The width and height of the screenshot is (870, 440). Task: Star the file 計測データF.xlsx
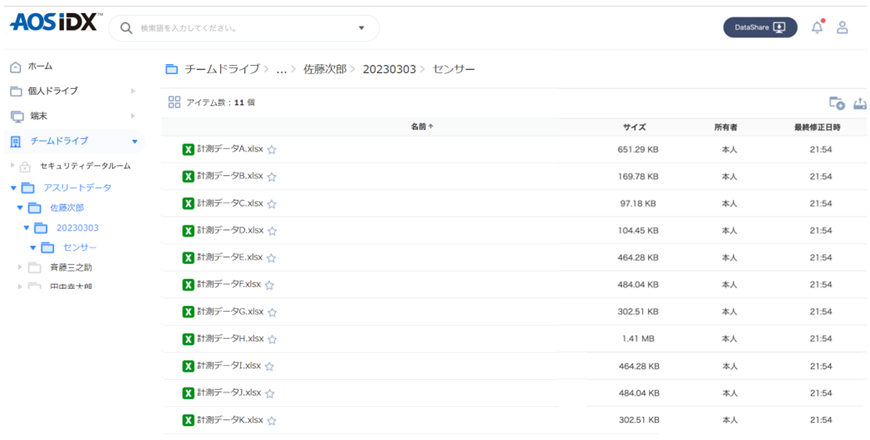269,285
